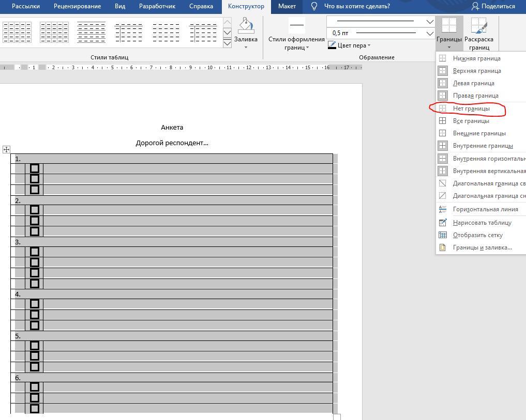526x420 pixels.
Task: Click the Заливка paint bucket icon
Action: (246, 25)
